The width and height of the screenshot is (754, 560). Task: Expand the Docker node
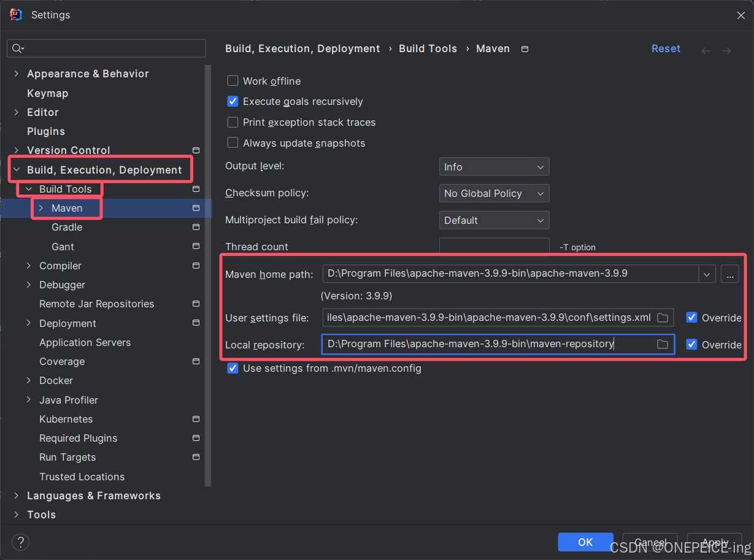click(29, 380)
